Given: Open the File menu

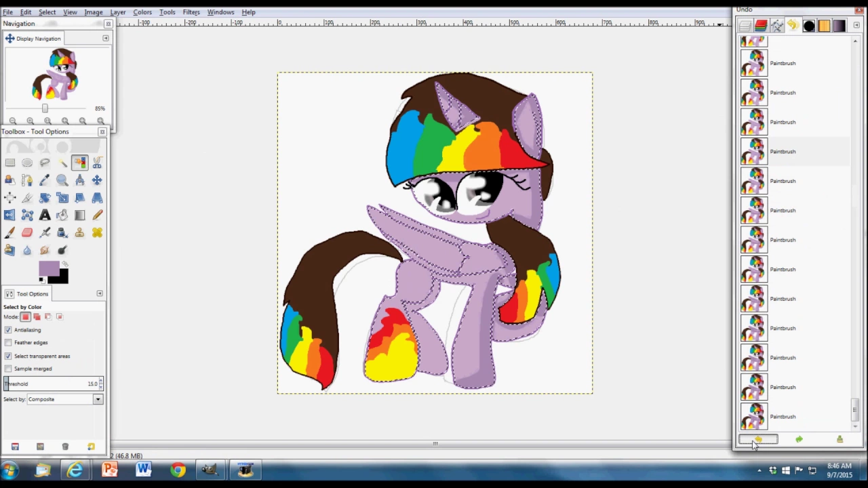Looking at the screenshot, I should point(7,12).
